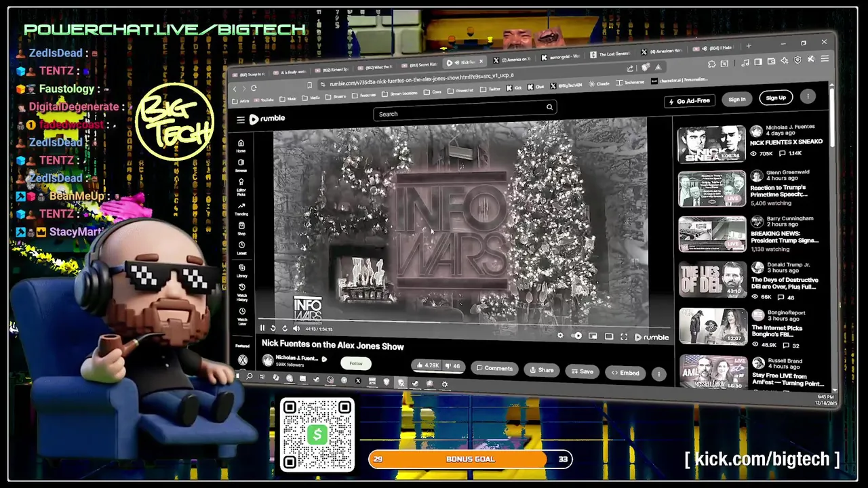Click Nicholas J. Fuentes channel name
Viewport: 868px width, 488px height.
tap(296, 358)
